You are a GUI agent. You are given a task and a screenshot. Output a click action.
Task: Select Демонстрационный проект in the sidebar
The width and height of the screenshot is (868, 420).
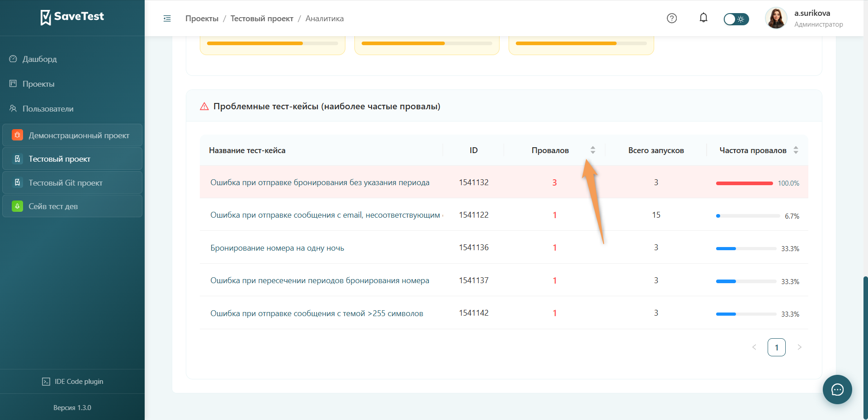(x=72, y=135)
